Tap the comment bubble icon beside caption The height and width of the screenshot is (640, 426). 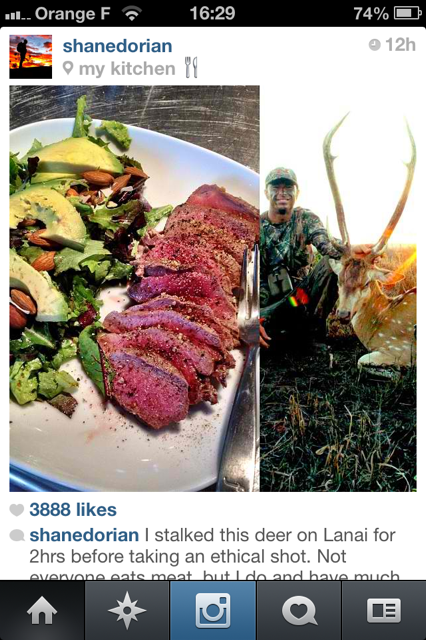click(17, 536)
